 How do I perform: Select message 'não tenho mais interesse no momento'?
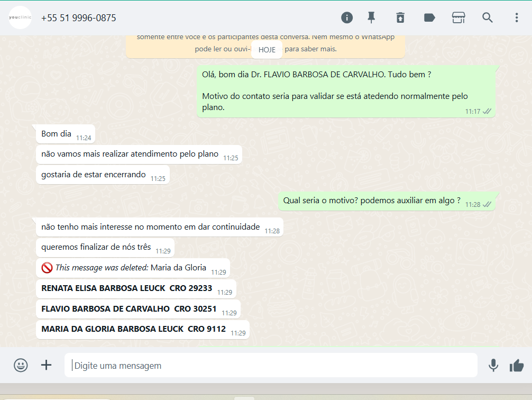(x=160, y=227)
